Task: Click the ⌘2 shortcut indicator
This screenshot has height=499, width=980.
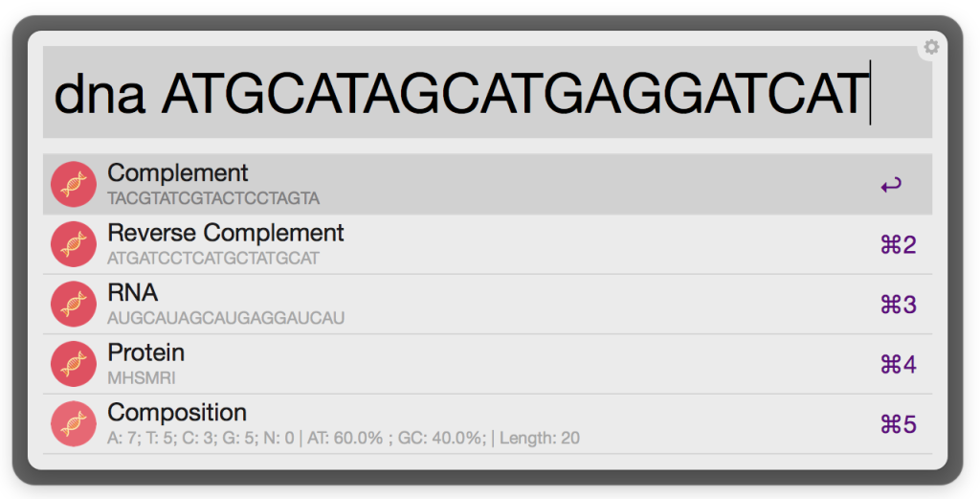Action: point(898,245)
